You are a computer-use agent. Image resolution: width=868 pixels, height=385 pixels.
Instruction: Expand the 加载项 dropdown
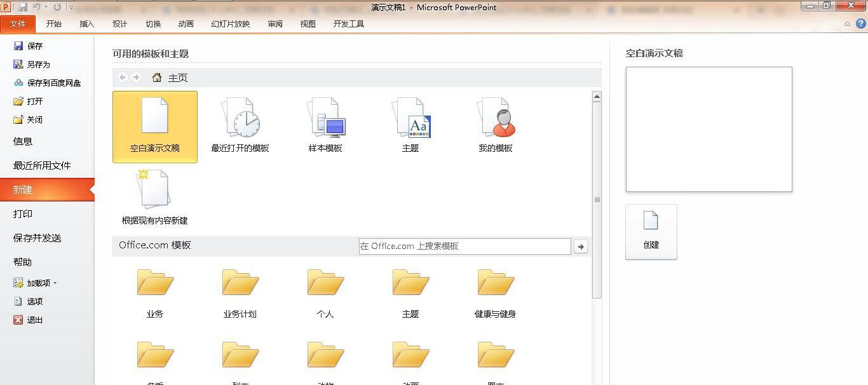(x=36, y=283)
